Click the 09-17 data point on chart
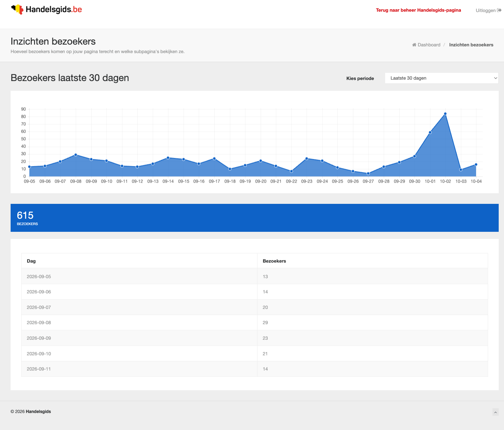Image resolution: width=504 pixels, height=430 pixels. click(214, 159)
